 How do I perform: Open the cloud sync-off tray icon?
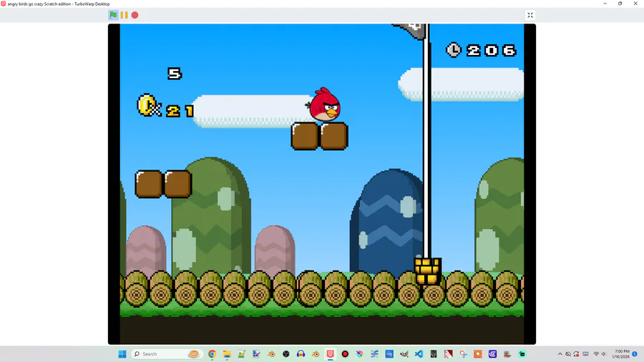[x=568, y=354]
